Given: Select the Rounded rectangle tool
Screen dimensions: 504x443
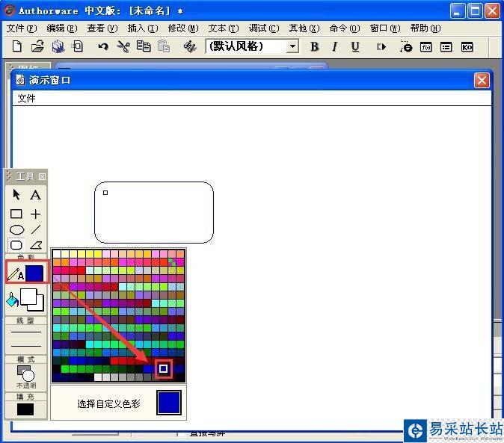Looking at the screenshot, I should [16, 245].
